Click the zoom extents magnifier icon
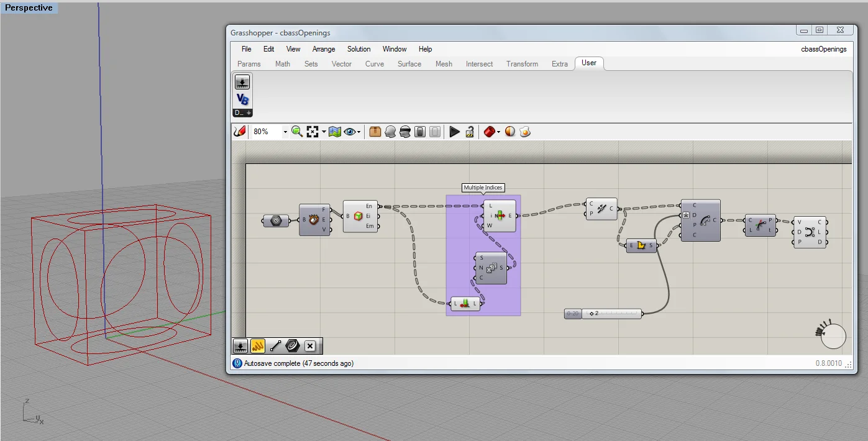This screenshot has height=441, width=868. pos(297,132)
